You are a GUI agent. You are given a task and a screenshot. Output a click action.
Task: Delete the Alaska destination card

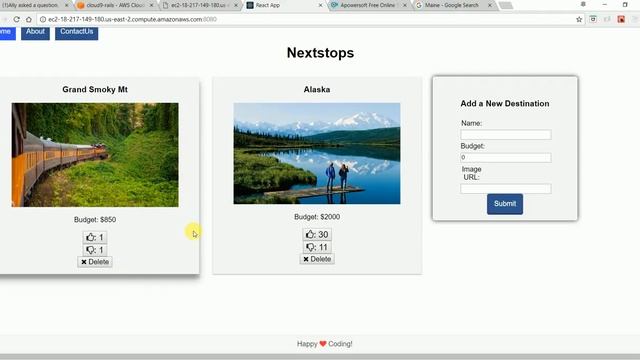click(x=317, y=259)
